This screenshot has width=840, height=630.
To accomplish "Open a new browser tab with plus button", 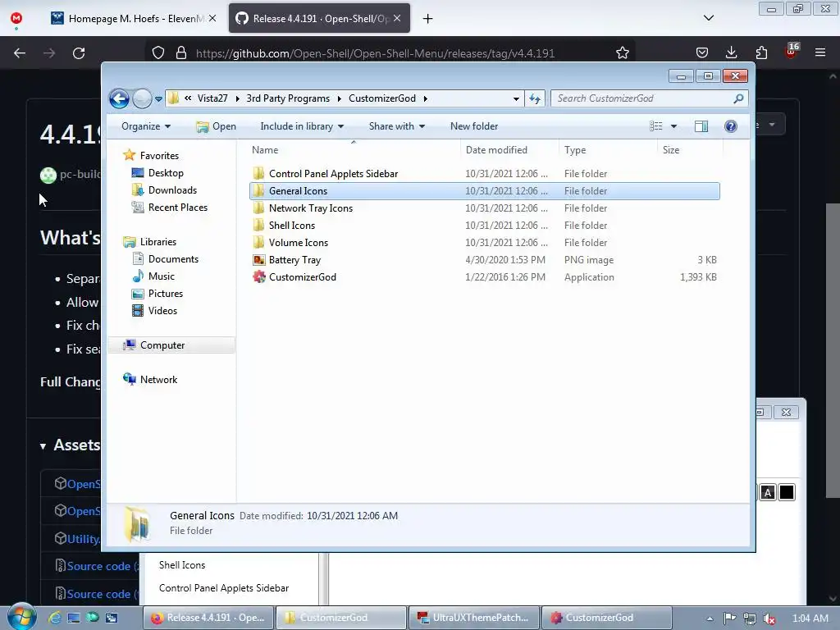I will [427, 19].
